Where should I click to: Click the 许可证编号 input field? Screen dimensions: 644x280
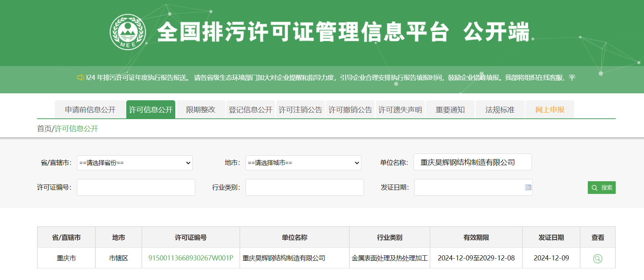pos(136,187)
